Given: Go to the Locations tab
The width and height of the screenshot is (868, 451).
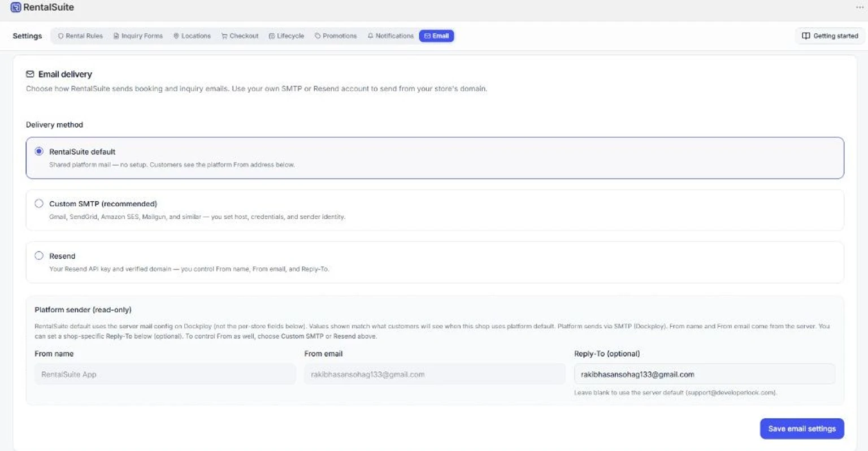Looking at the screenshot, I should (x=192, y=36).
